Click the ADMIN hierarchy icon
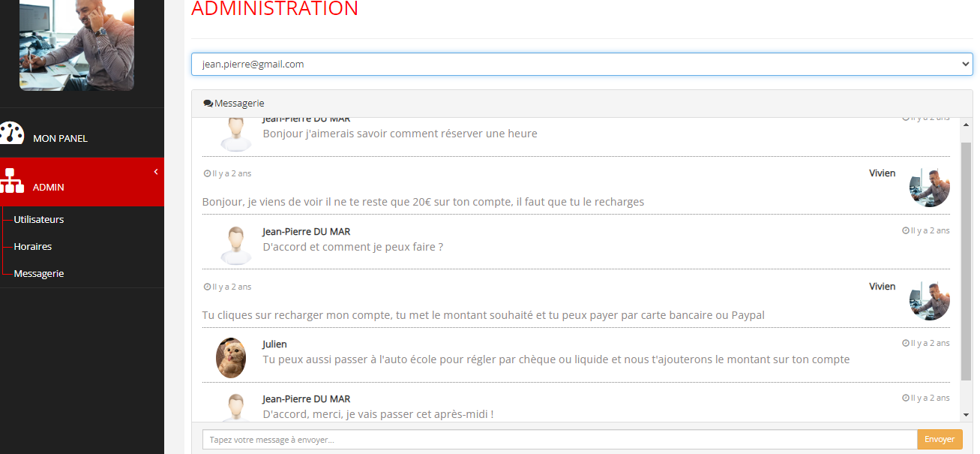 click(x=12, y=182)
